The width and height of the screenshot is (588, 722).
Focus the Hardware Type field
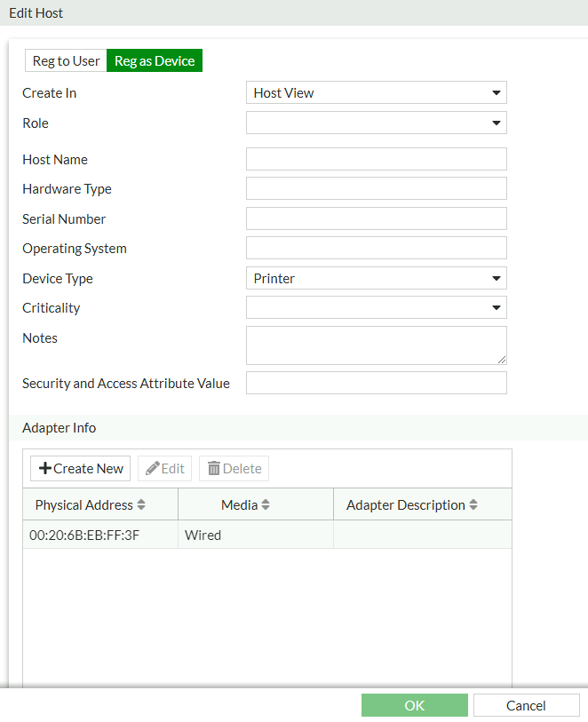[x=376, y=188]
